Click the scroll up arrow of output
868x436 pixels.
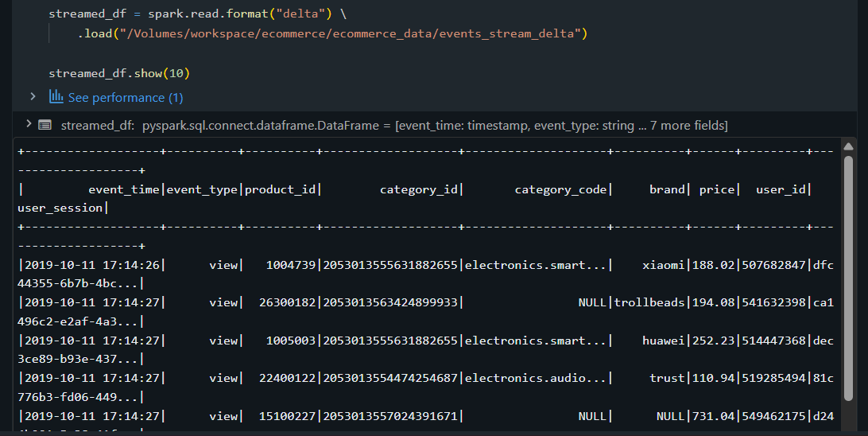[x=848, y=146]
